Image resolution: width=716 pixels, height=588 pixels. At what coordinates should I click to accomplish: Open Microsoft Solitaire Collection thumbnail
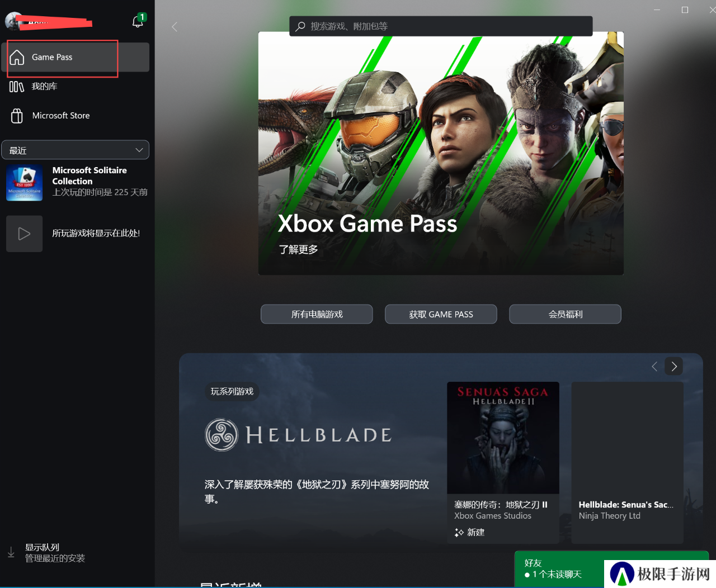tap(24, 183)
